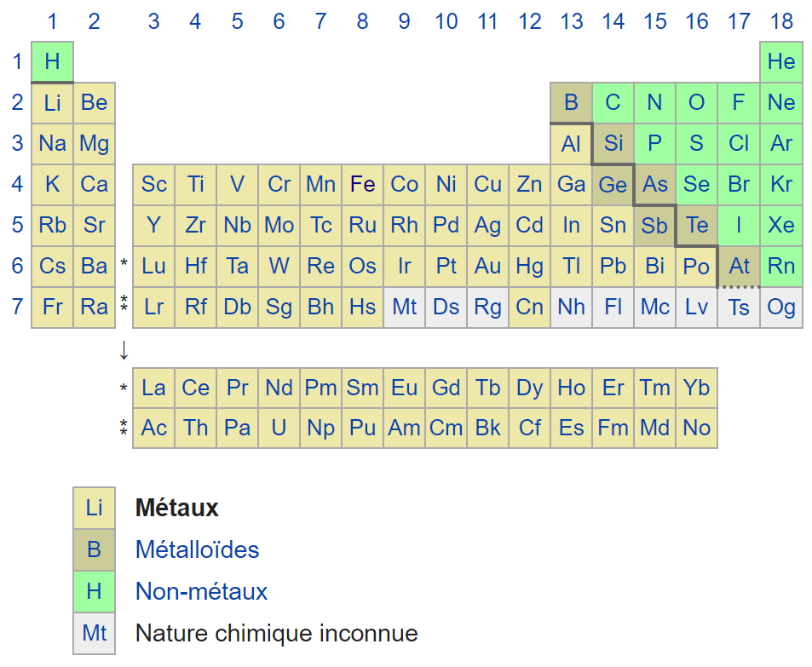
Task: Select the iron (Fe) element cell
Action: tap(362, 184)
